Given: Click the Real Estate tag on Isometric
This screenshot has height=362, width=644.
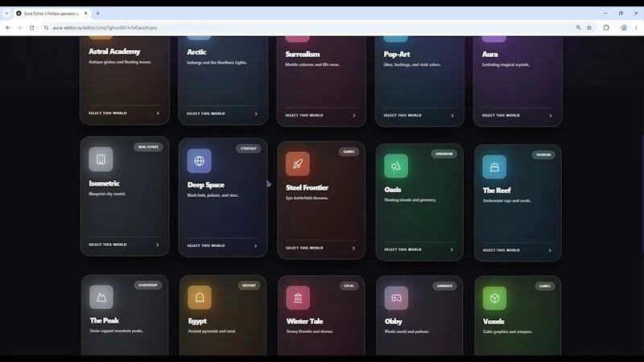Looking at the screenshot, I should click(x=148, y=147).
